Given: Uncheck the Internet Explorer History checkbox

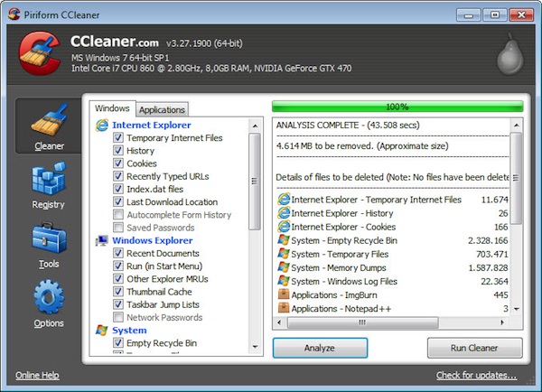Looking at the screenshot, I should tap(118, 150).
